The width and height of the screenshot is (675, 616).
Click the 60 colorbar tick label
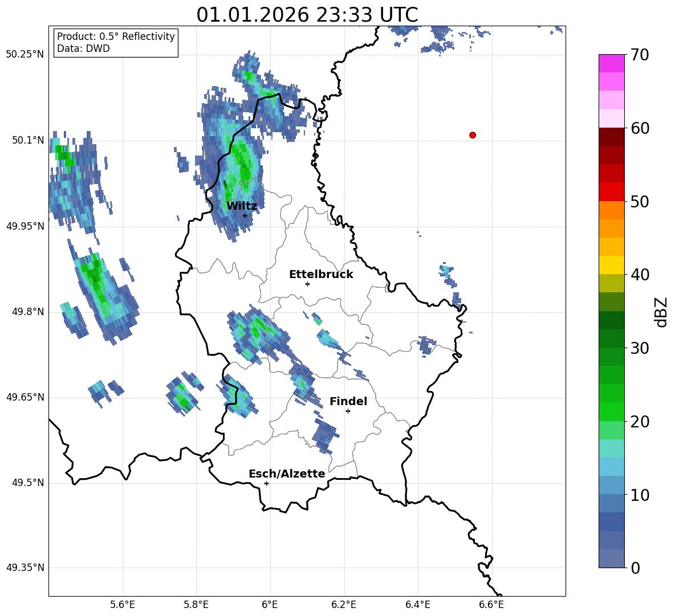[640, 128]
